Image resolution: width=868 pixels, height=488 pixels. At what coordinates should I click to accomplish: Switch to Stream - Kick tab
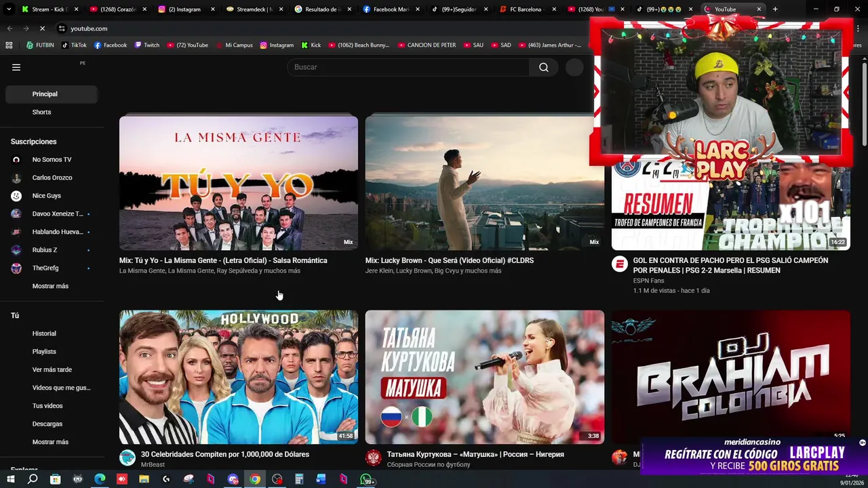pyautogui.click(x=50, y=9)
